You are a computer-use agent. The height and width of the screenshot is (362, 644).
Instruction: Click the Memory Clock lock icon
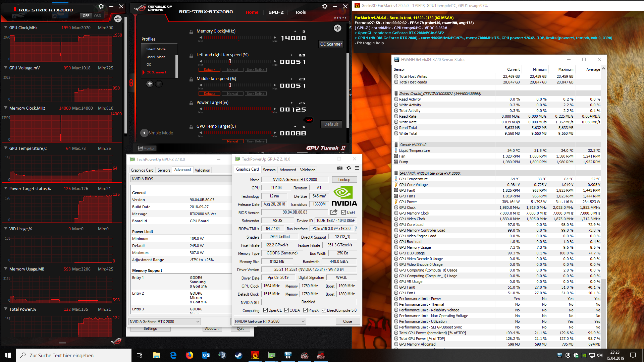(x=191, y=32)
